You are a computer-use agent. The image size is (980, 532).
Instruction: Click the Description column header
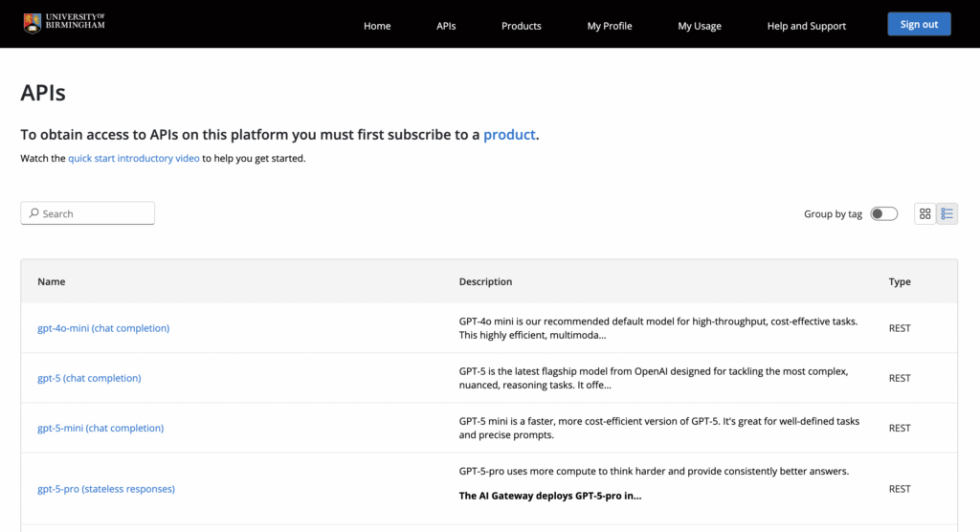tap(485, 281)
